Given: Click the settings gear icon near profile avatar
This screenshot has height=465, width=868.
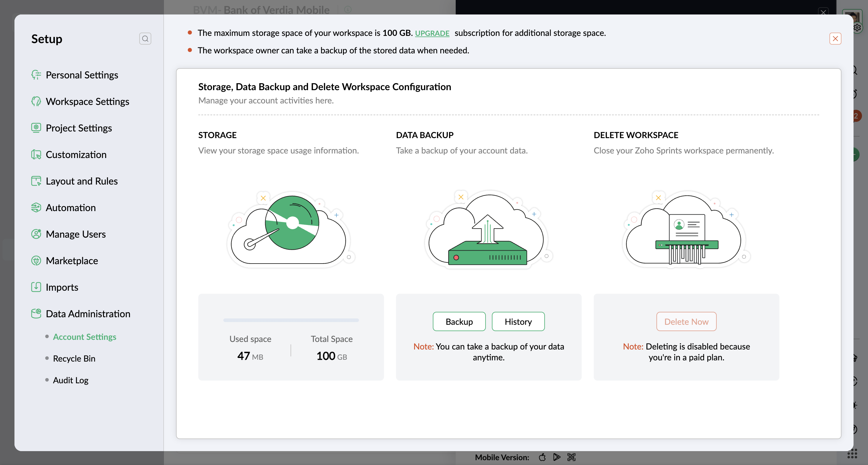Looking at the screenshot, I should tap(857, 28).
